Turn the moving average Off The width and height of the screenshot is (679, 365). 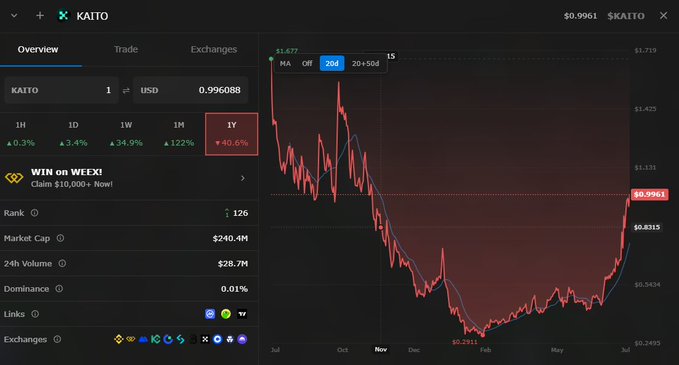point(307,63)
